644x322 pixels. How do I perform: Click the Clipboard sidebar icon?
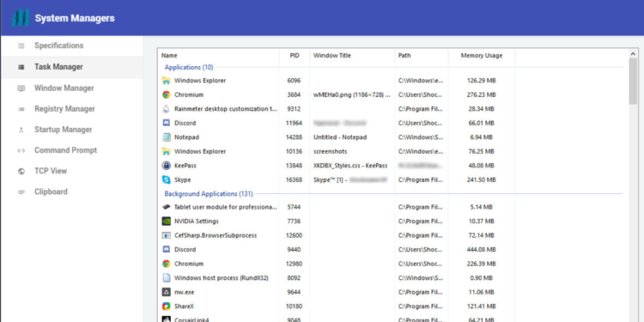pyautogui.click(x=21, y=192)
